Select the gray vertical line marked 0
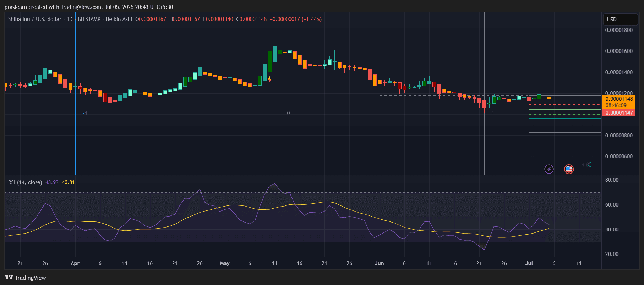Screen dimensions: 644x285 [x=280, y=142]
